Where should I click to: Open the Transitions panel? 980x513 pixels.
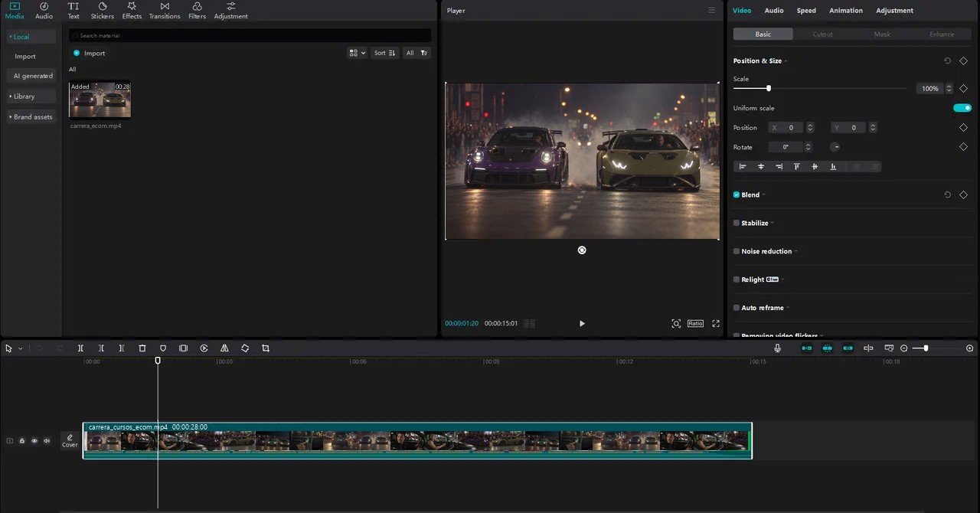pos(165,11)
